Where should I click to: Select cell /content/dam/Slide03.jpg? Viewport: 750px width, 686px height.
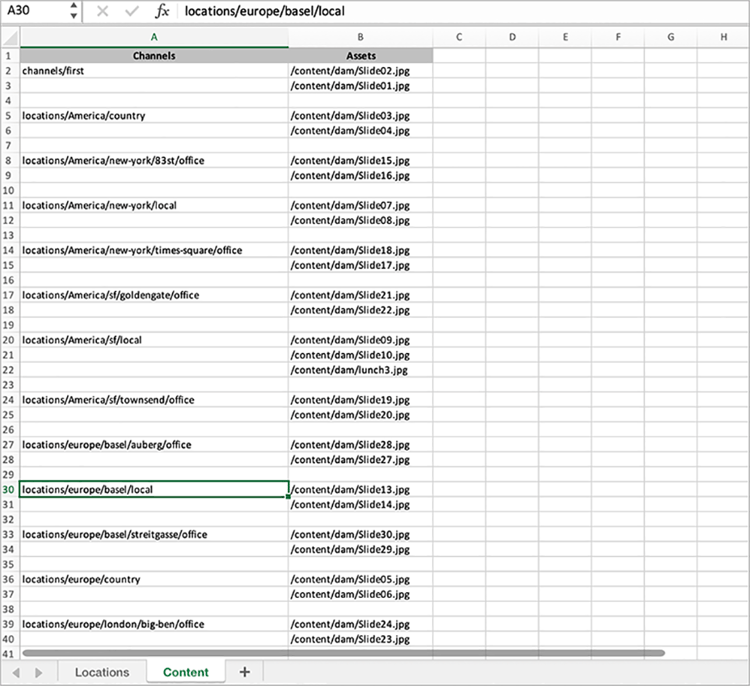pos(361,116)
